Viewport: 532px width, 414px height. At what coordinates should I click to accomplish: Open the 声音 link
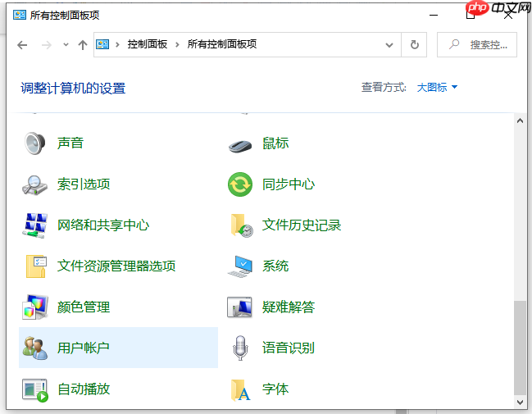click(x=70, y=143)
